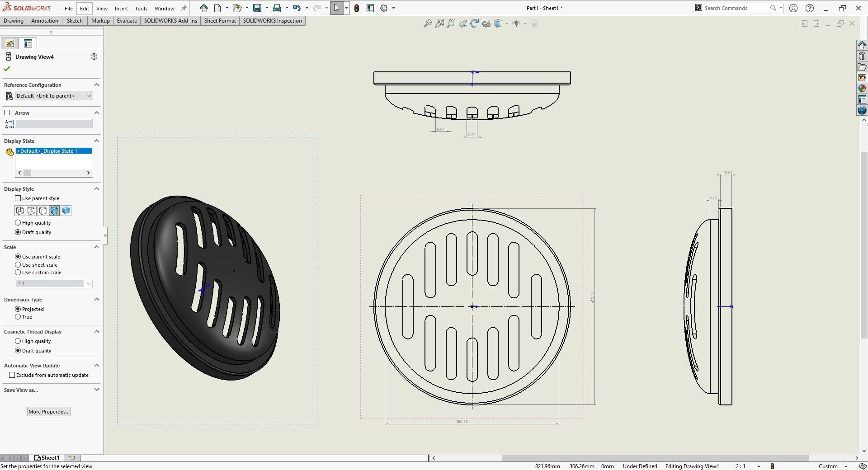Select the Sheet1 tab at the bottom
The height and width of the screenshot is (470, 868).
pos(47,458)
